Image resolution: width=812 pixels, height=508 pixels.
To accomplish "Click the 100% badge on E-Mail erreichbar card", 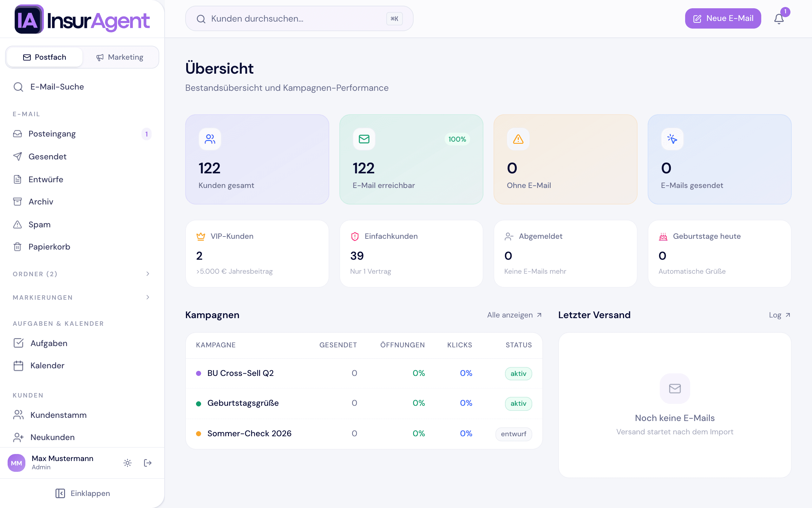I will (457, 139).
